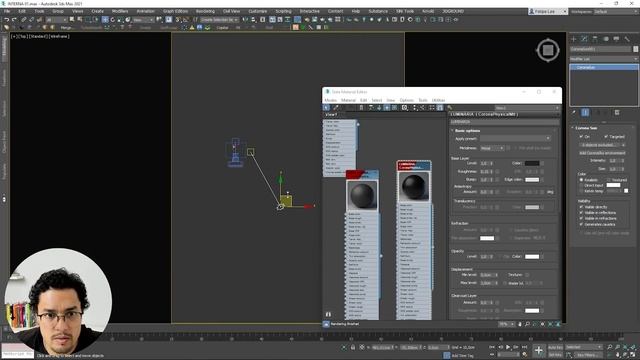Viewport: 640px width, 360px height.
Task: Click the Slate zoom tool at bottom
Action: tap(527, 324)
